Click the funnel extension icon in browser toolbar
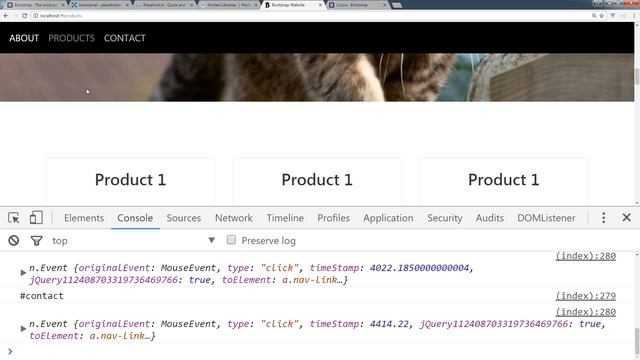The image size is (640, 360). point(613,16)
